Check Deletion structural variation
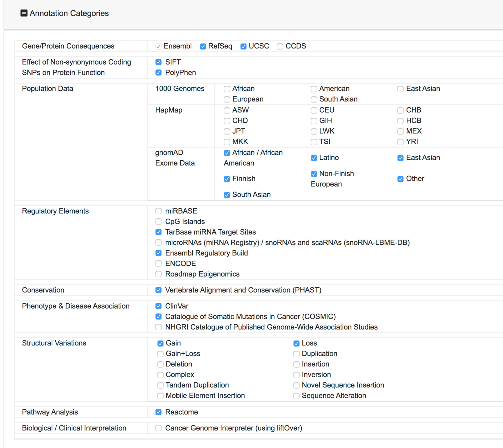The width and height of the screenshot is (503, 448). click(160, 364)
